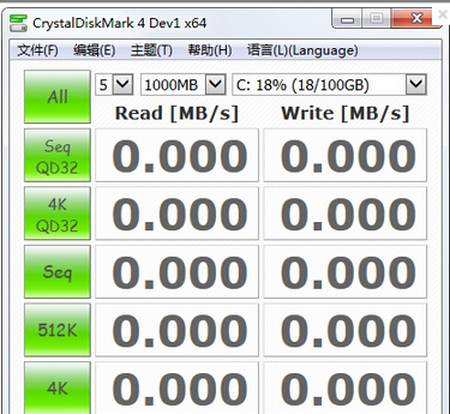Click the plain 4K write result value
This screenshot has width=450, height=414.
[x=345, y=388]
